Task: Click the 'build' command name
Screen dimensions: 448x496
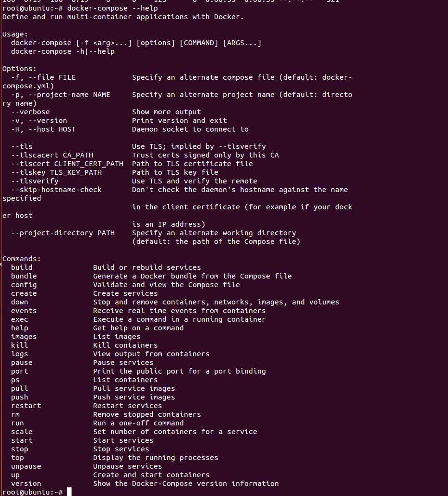Action: (x=22, y=267)
